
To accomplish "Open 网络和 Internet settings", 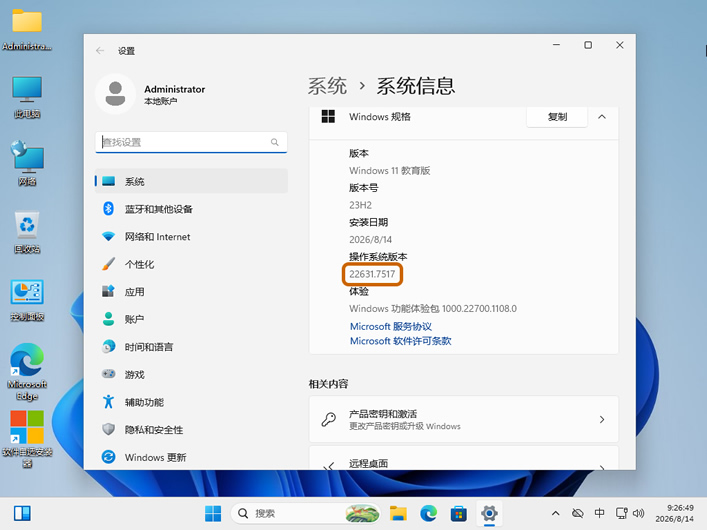I will [191, 236].
